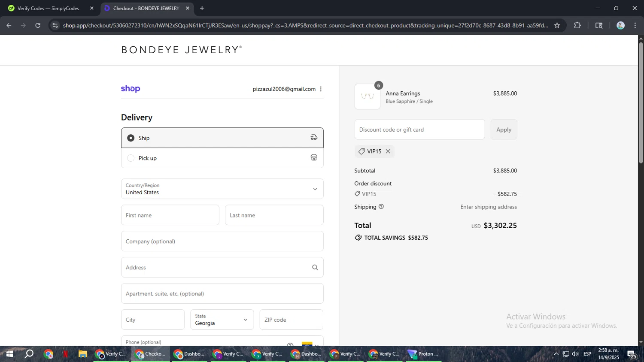Click the City input field
Viewport: 644px width, 362px height.
(153, 320)
